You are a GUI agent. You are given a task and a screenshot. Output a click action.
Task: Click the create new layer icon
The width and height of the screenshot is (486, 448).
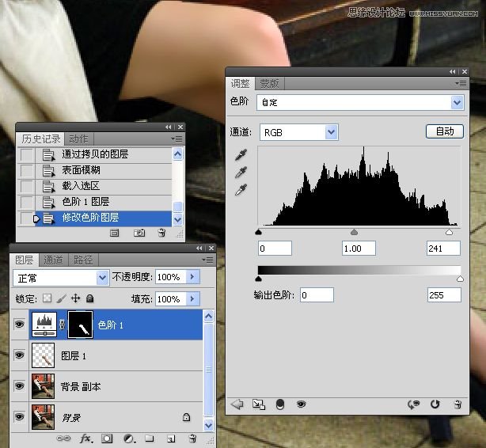171,439
